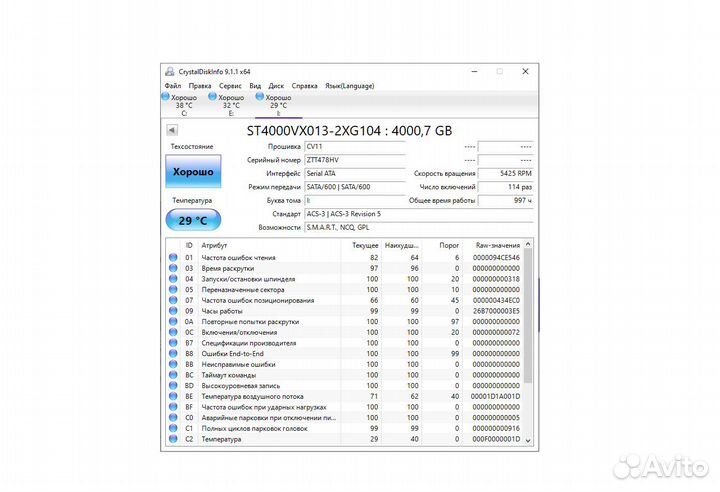Open the Вид menu
720x492 pixels.
click(x=255, y=86)
